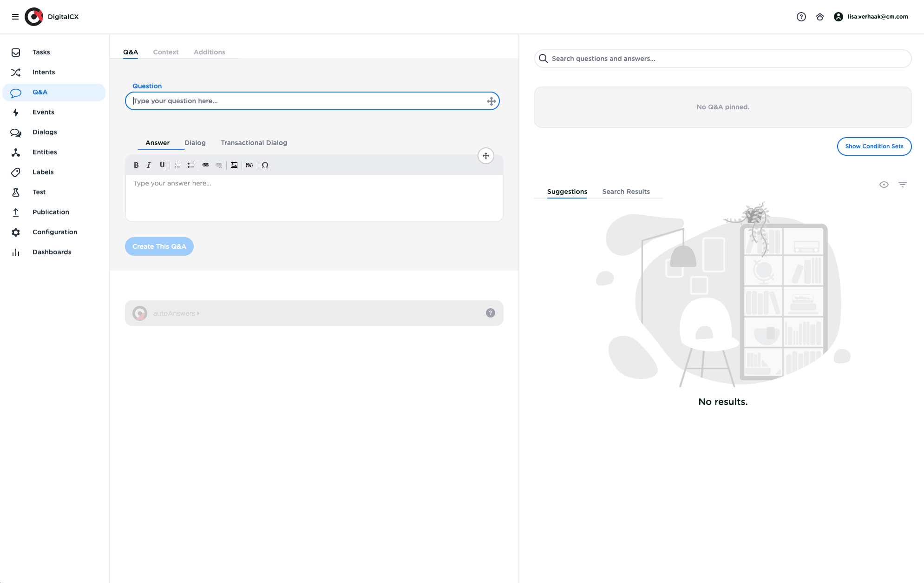Go to home via house icon

[x=819, y=17]
